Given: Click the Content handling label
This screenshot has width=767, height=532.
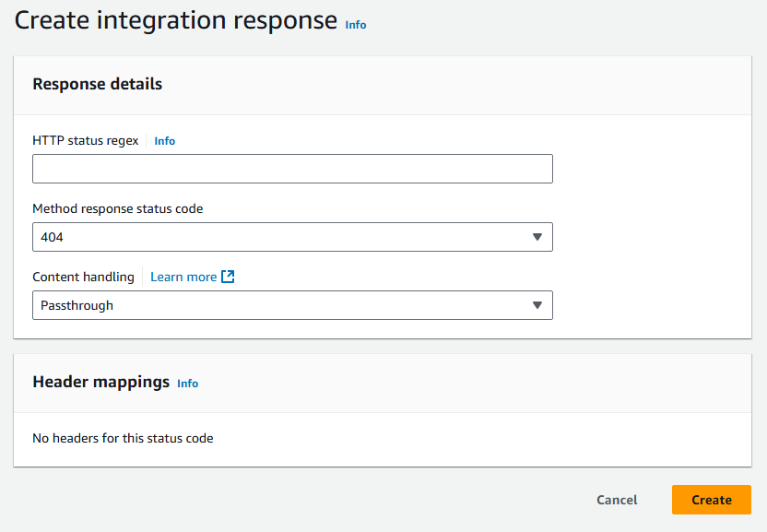Looking at the screenshot, I should pos(83,277).
